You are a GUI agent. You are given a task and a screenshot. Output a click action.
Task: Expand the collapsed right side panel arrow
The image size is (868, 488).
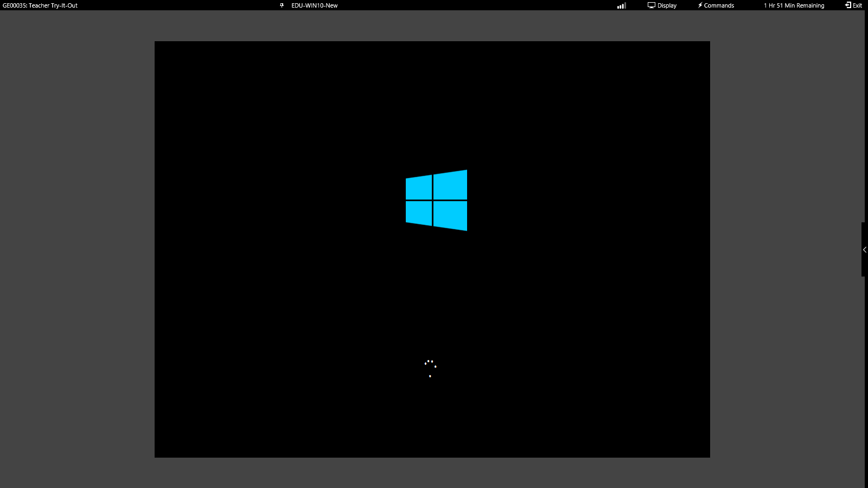pos(865,249)
